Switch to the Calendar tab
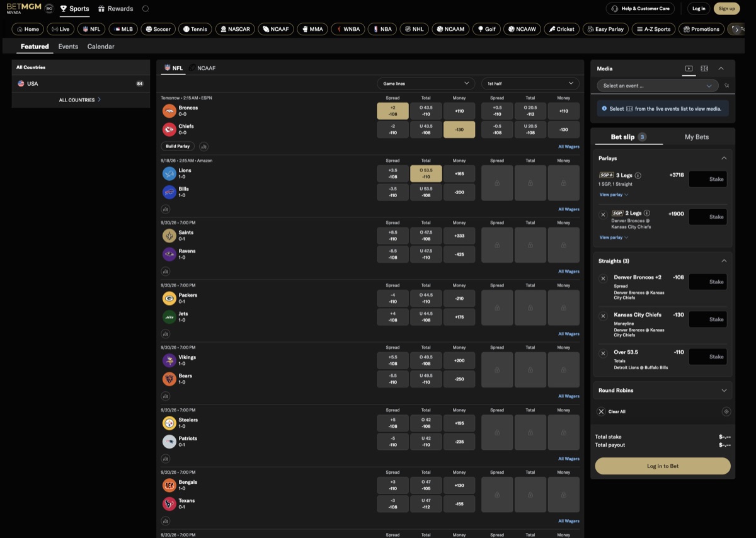The image size is (756, 538). (101, 47)
